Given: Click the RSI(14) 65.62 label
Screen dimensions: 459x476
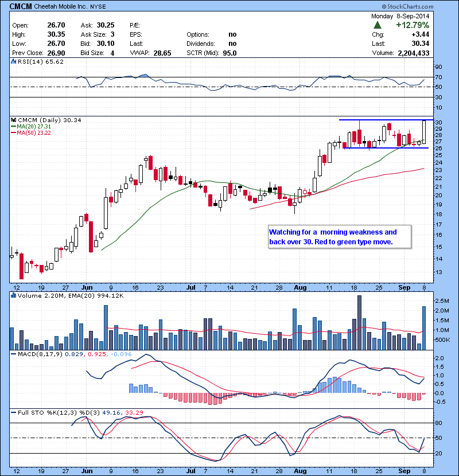Looking at the screenshot, I should pyautogui.click(x=41, y=61).
